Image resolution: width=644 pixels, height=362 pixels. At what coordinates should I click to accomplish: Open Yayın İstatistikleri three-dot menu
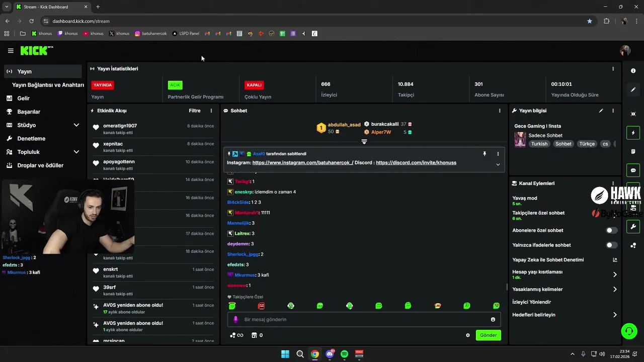click(613, 69)
